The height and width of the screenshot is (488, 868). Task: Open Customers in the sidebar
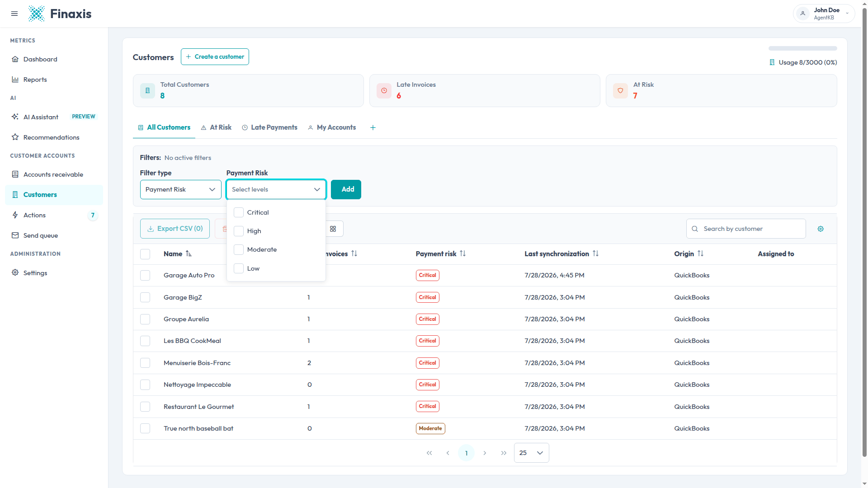point(54,195)
